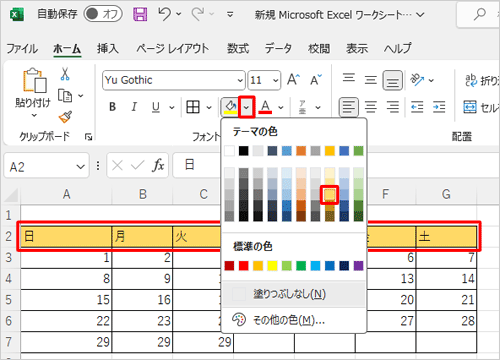Open the Fill Color dropdown arrow
Image resolution: width=500 pixels, height=360 pixels.
[x=246, y=107]
